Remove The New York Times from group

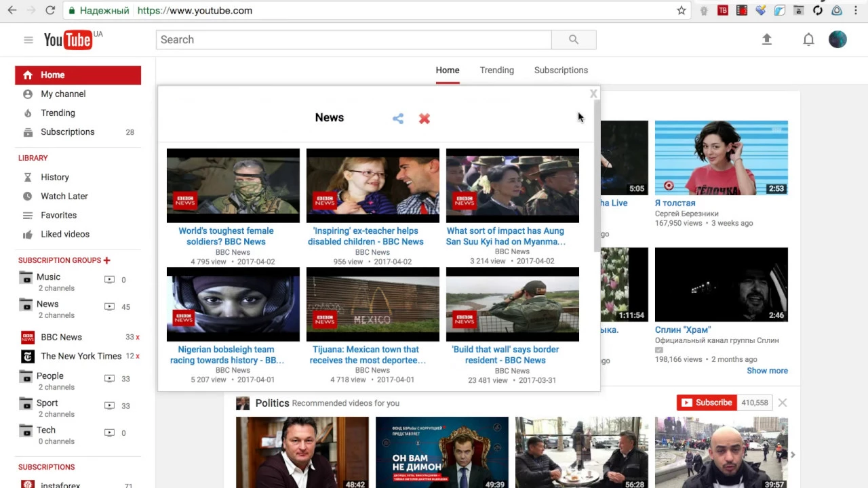click(138, 356)
